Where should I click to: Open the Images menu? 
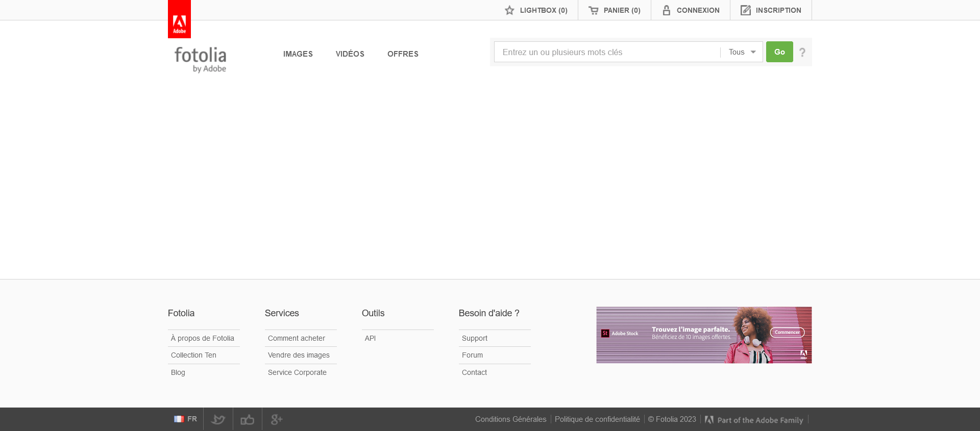coord(298,54)
